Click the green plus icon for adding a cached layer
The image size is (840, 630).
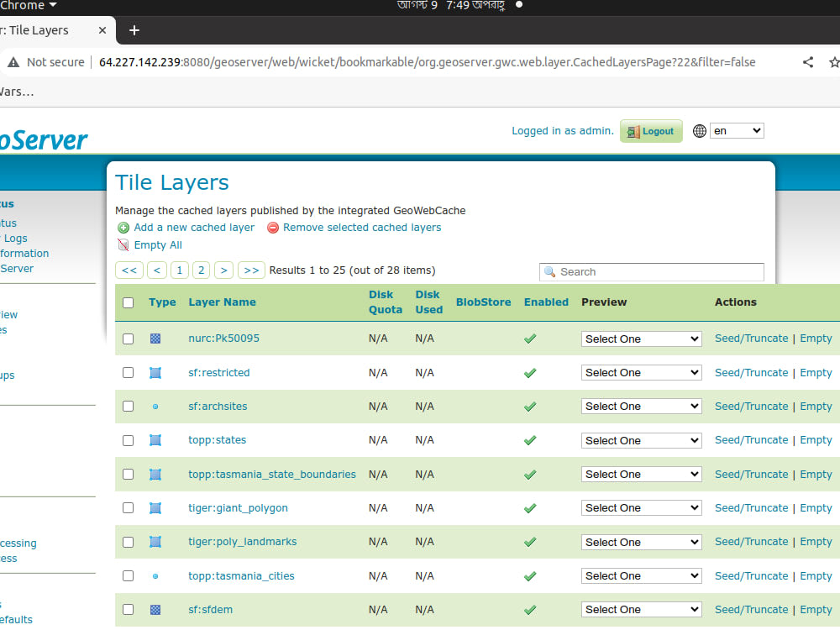pos(123,228)
